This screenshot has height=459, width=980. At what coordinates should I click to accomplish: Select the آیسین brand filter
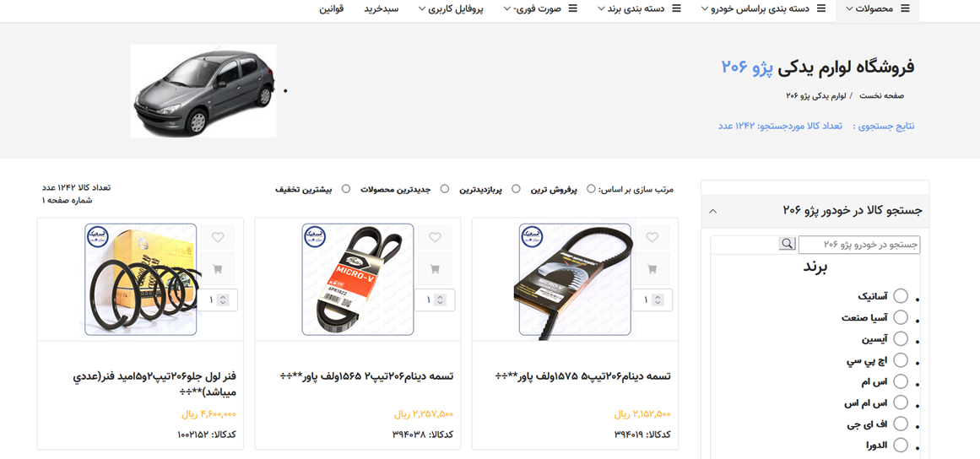901,338
